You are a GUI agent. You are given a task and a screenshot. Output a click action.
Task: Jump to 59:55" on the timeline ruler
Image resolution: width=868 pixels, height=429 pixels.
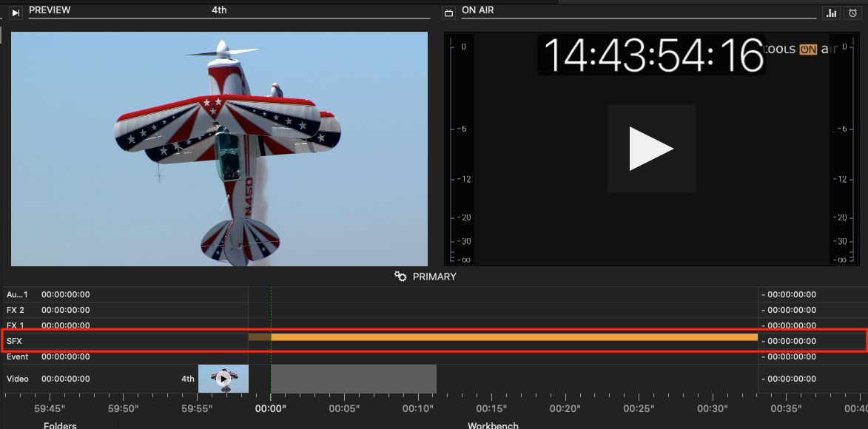197,408
